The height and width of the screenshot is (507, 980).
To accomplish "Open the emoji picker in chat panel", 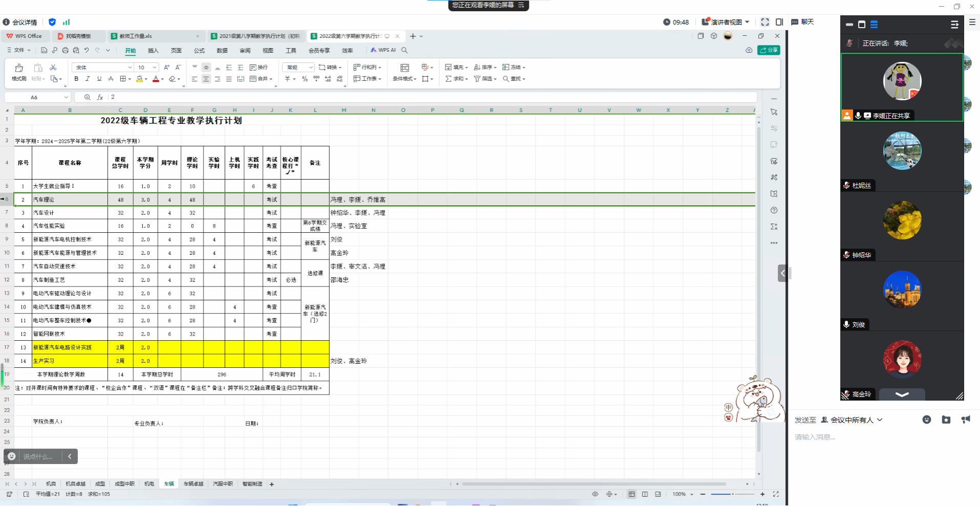I will tap(926, 420).
